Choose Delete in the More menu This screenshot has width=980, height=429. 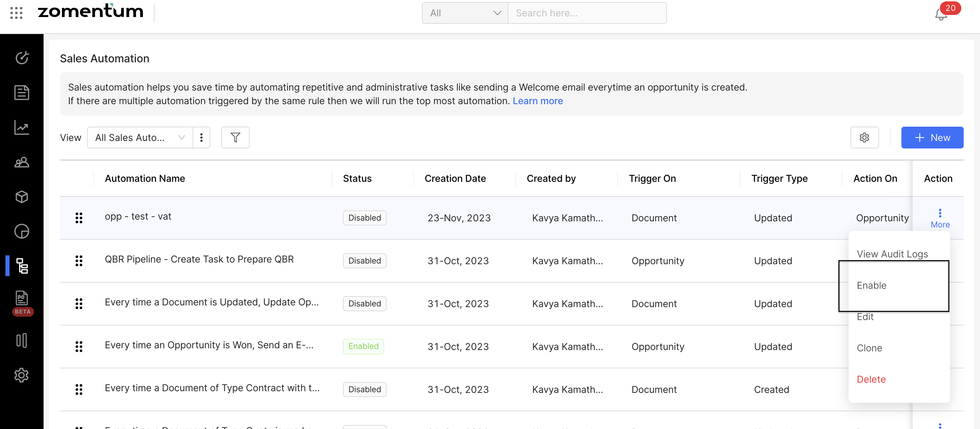coord(871,379)
